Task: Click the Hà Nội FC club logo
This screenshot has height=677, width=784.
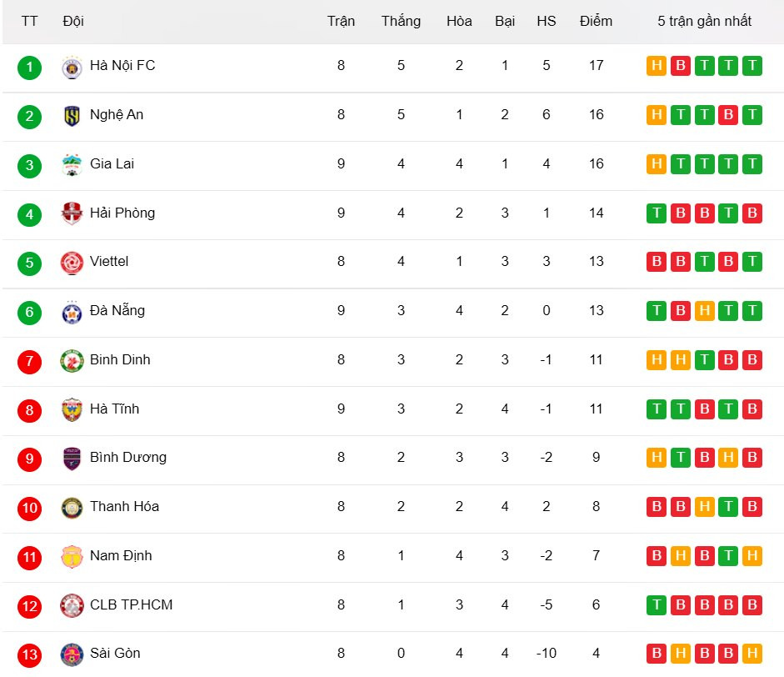Action: coord(72,67)
